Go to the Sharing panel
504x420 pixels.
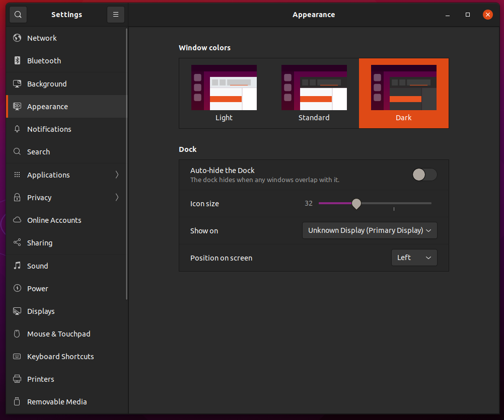tap(66, 243)
